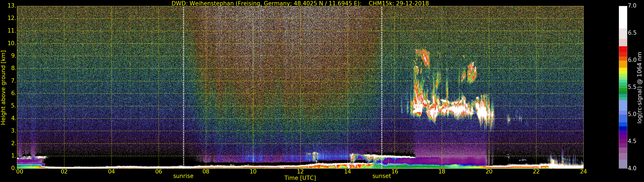Click the colorbar tick label 5.5
The image size is (644, 182).
point(632,87)
